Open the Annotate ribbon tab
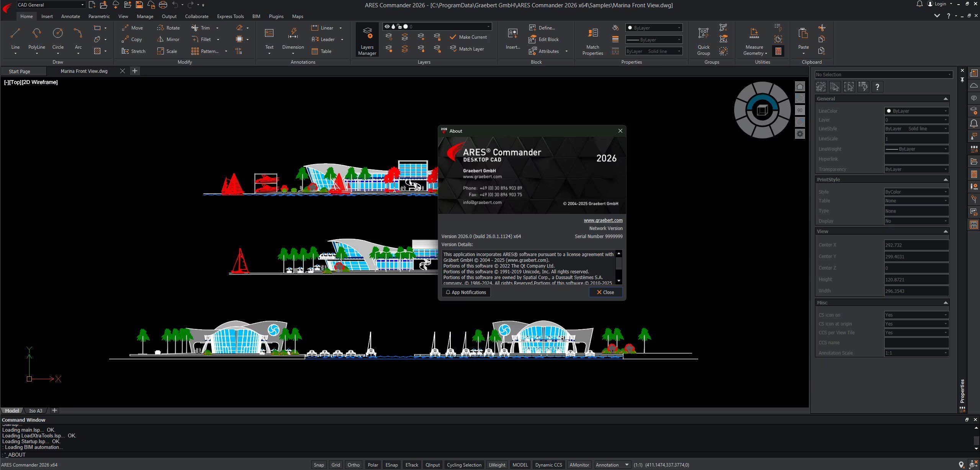Screen dimensions: 980x470 coord(70,16)
